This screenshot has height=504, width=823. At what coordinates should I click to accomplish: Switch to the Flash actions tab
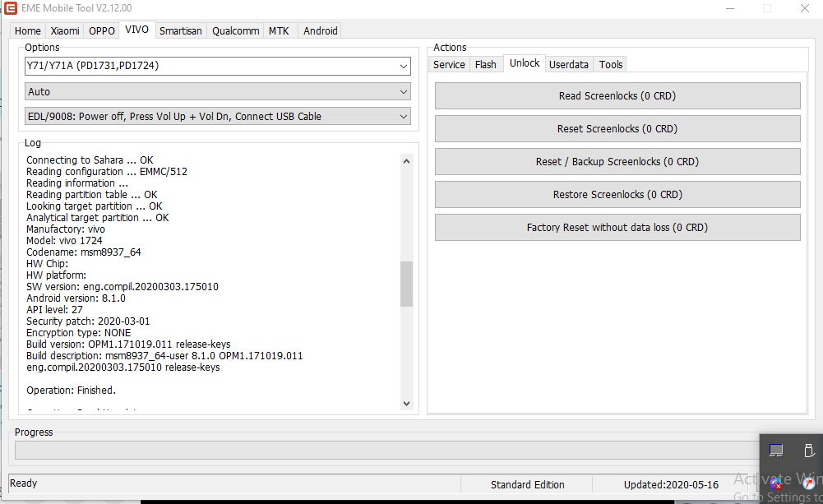point(485,64)
